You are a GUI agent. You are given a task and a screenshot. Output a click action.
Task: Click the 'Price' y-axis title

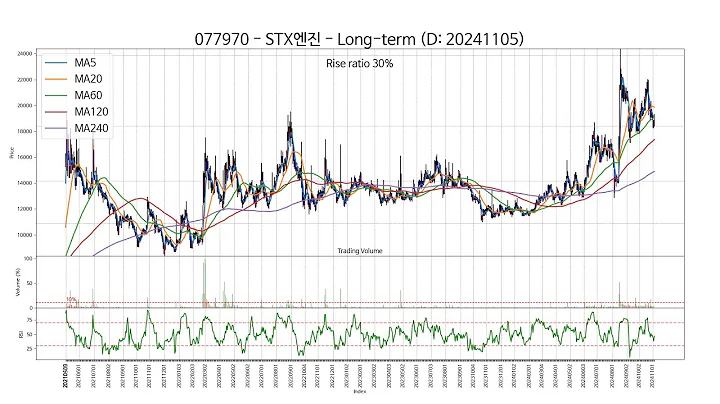click(x=11, y=153)
